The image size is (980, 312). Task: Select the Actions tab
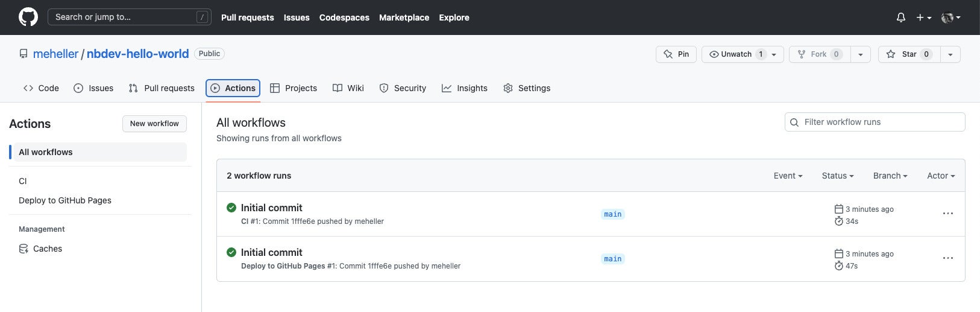233,88
